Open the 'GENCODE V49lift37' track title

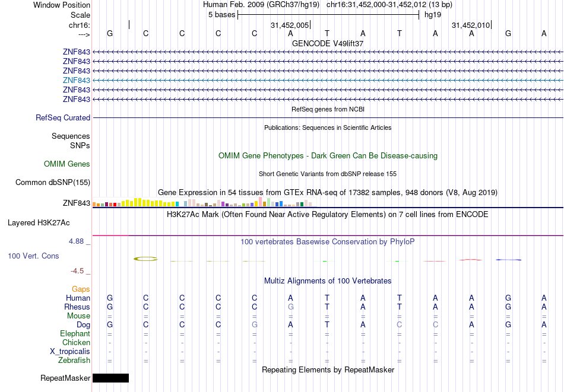tap(328, 43)
